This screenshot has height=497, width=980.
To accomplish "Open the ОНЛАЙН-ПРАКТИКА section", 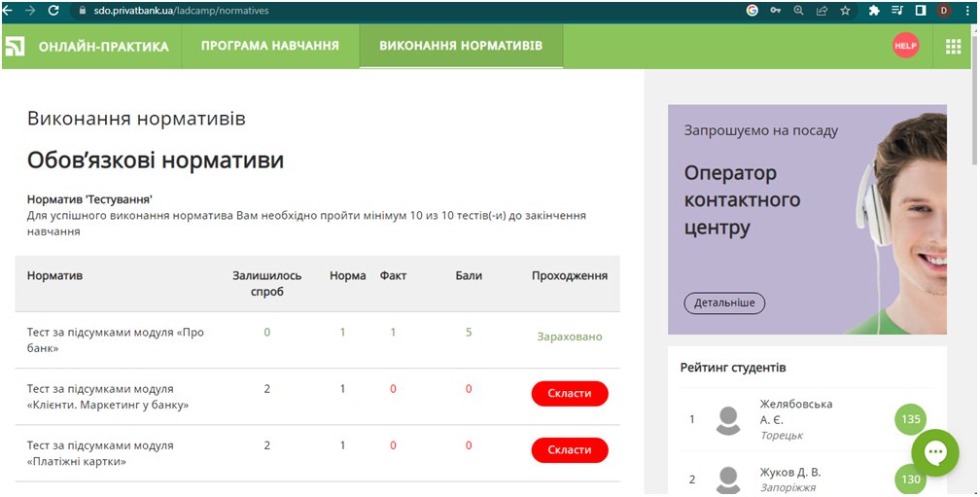I will [104, 47].
